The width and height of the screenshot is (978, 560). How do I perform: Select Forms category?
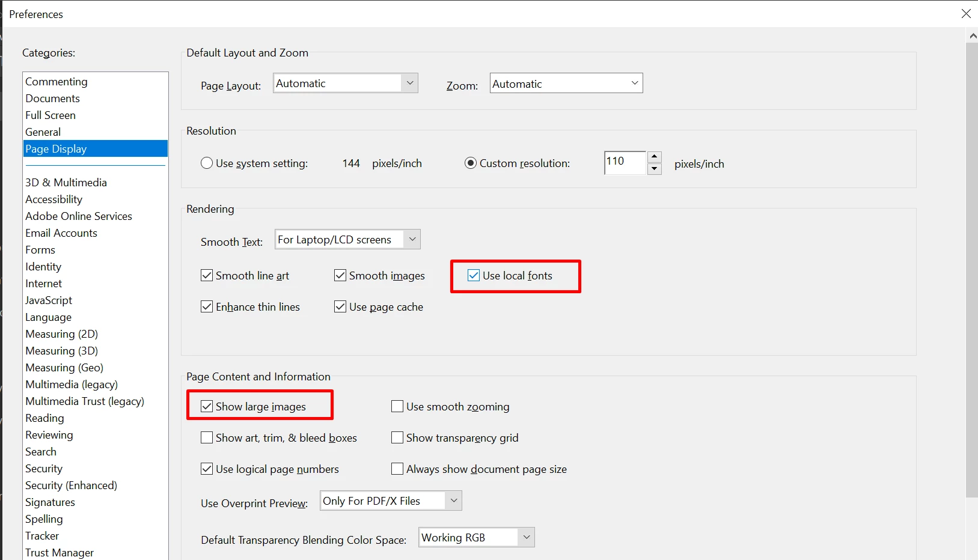coord(95,249)
